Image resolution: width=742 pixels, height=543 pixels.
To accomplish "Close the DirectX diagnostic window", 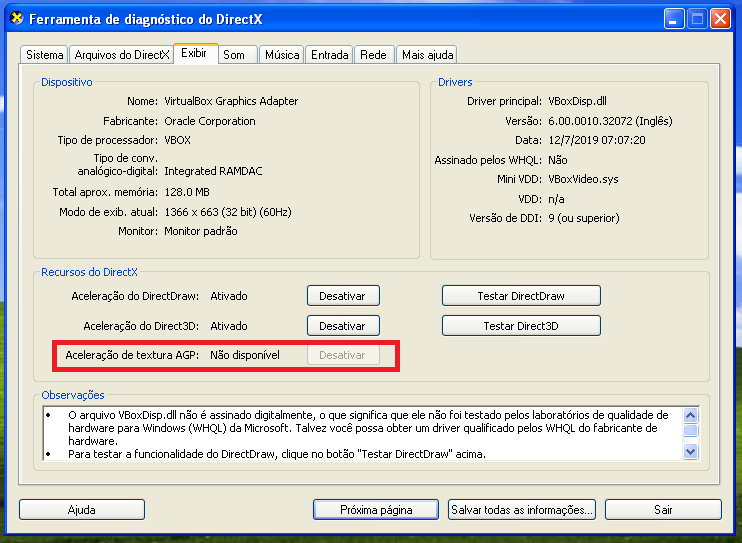I will coord(721,19).
